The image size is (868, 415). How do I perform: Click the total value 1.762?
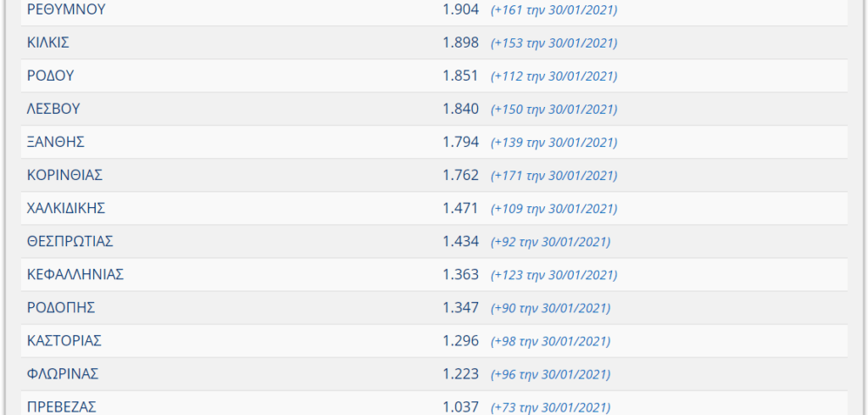[460, 176]
